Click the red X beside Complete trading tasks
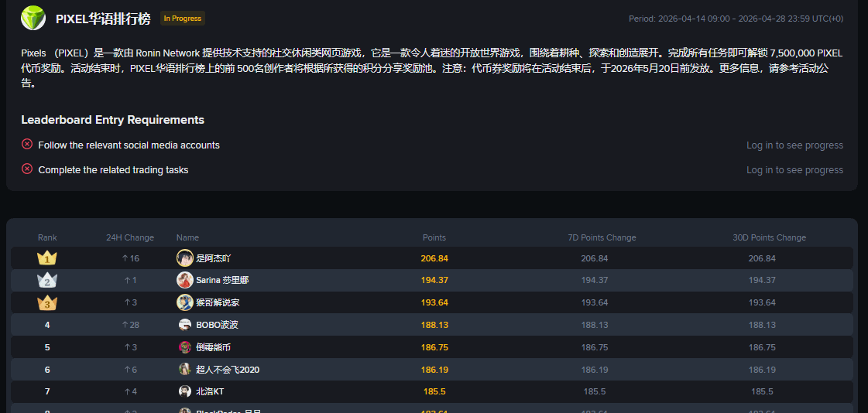This screenshot has width=868, height=413. tap(27, 169)
